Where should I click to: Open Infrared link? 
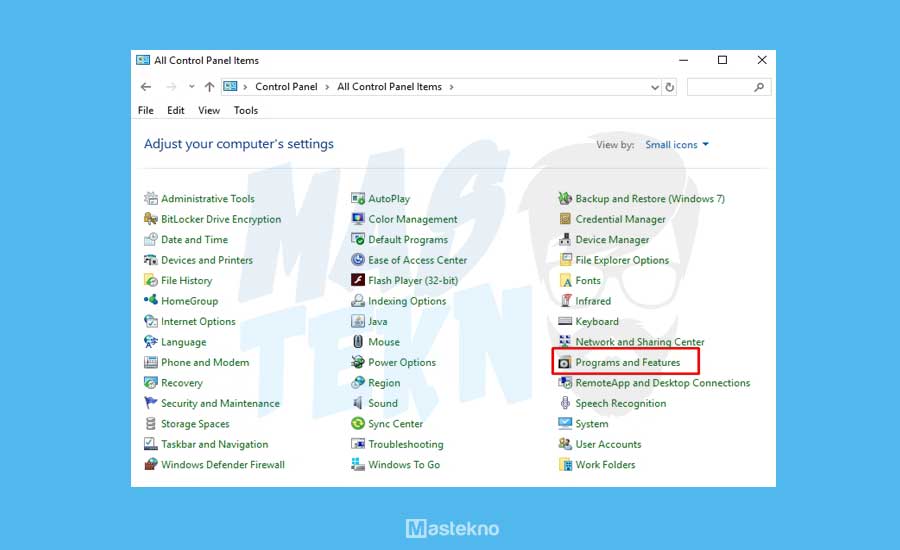[593, 301]
